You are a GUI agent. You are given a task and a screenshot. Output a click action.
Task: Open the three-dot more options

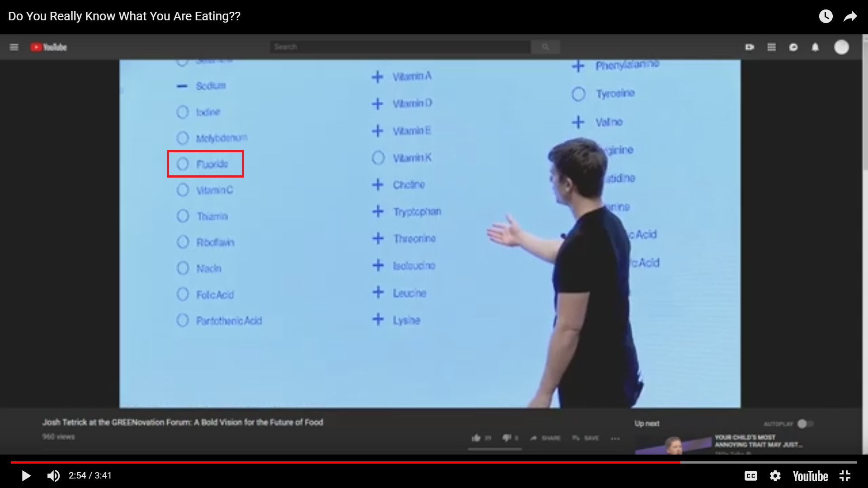[x=615, y=438]
